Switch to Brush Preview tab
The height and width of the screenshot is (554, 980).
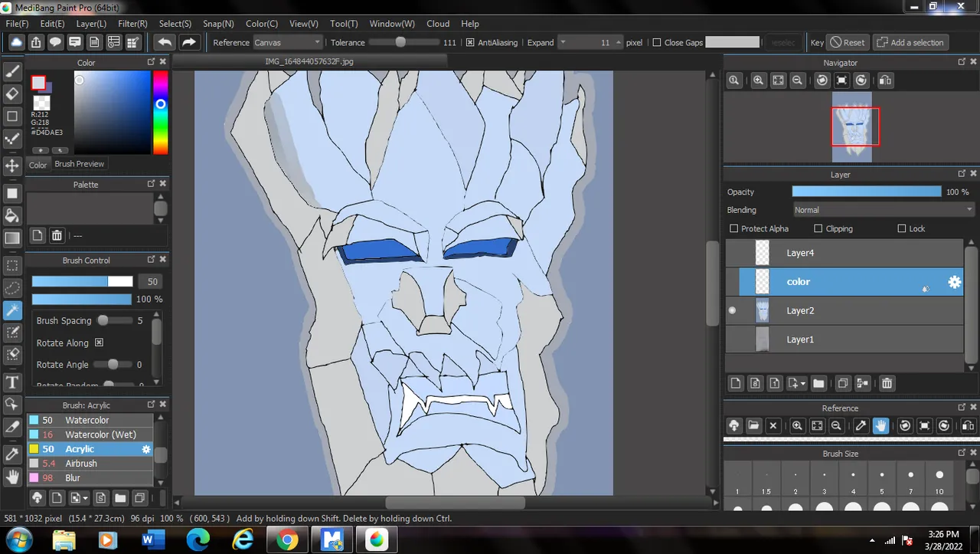point(79,164)
